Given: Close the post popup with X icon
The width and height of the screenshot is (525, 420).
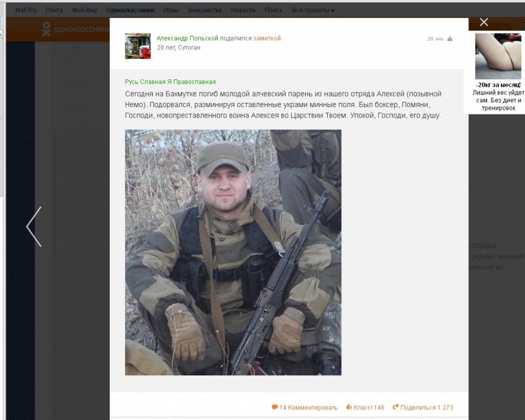Looking at the screenshot, I should coord(484,22).
